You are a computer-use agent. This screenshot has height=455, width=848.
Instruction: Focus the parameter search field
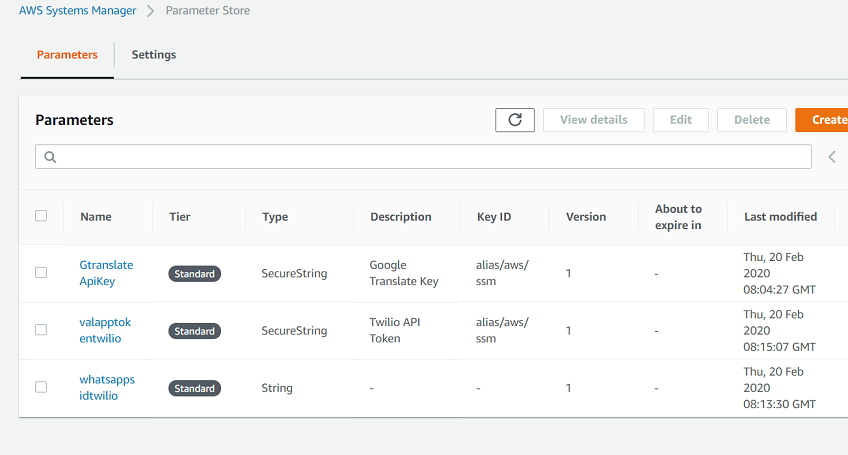click(423, 156)
